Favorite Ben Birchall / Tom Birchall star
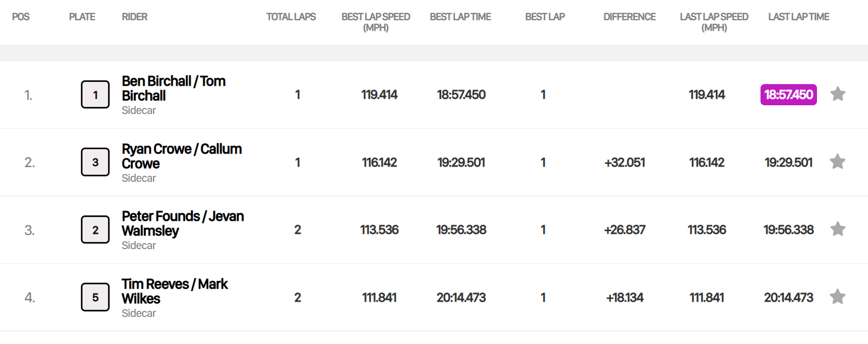 pos(838,94)
